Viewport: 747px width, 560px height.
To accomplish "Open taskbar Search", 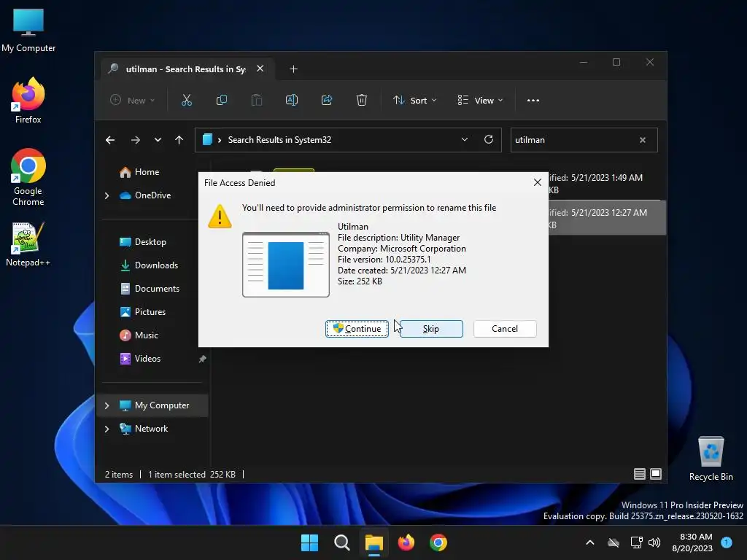I will click(x=341, y=542).
